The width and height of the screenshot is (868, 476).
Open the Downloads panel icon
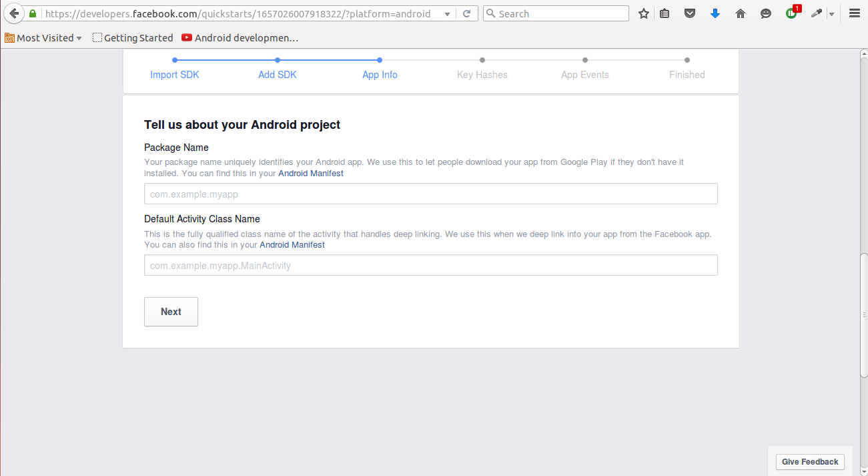point(715,13)
